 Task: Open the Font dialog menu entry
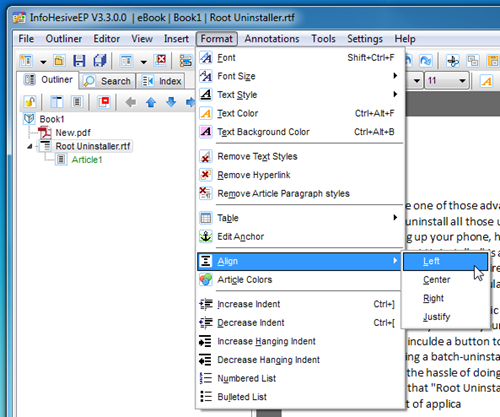click(300, 58)
